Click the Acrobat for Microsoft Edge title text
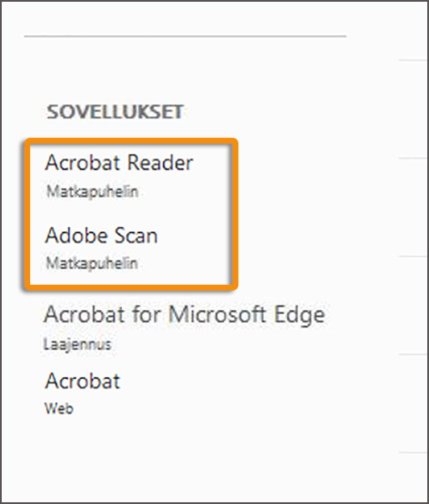429x504 pixels. 185,314
